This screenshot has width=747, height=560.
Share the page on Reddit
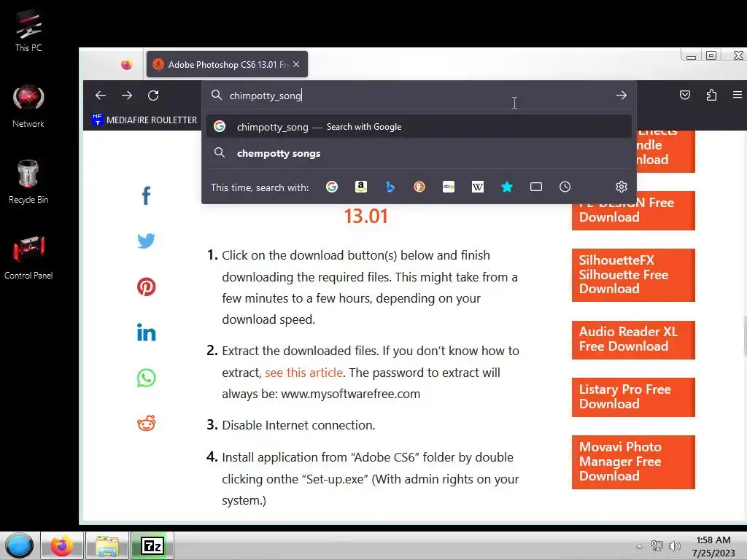(146, 423)
